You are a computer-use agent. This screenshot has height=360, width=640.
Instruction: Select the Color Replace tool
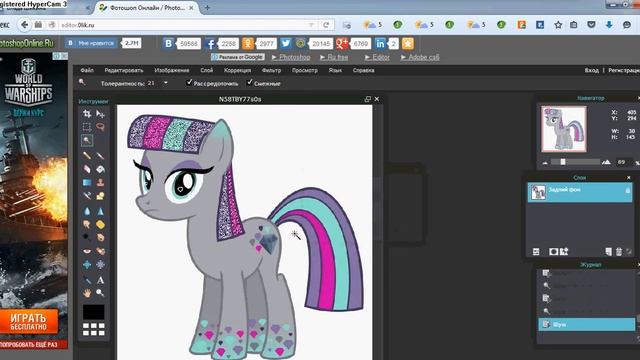(x=87, y=196)
